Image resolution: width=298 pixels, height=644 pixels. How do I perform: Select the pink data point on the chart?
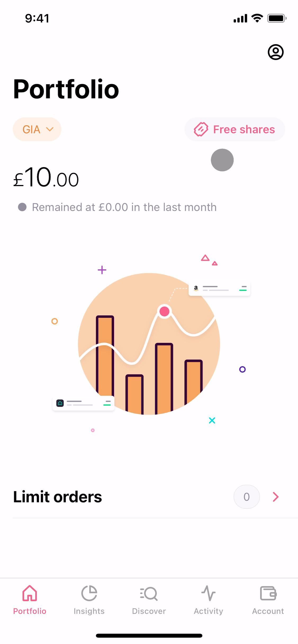(164, 311)
